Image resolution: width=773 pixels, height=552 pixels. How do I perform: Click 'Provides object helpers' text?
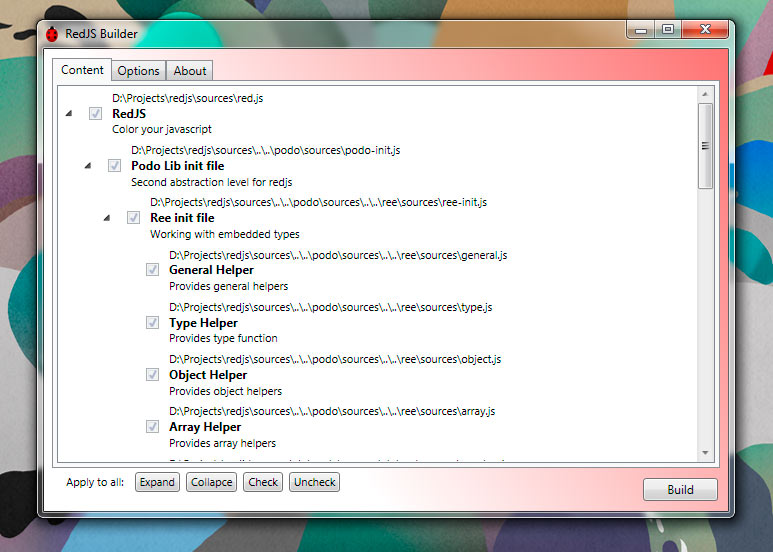(225, 391)
